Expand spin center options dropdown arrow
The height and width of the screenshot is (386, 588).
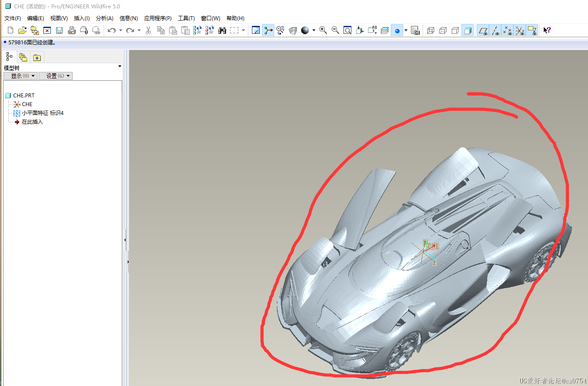[406, 30]
